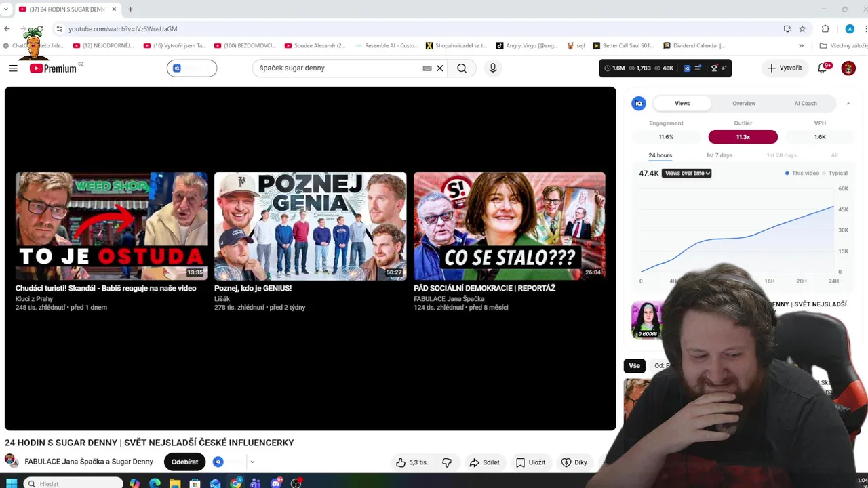Open the browser extensions puzzle icon
The height and width of the screenshot is (488, 868).
[825, 28]
